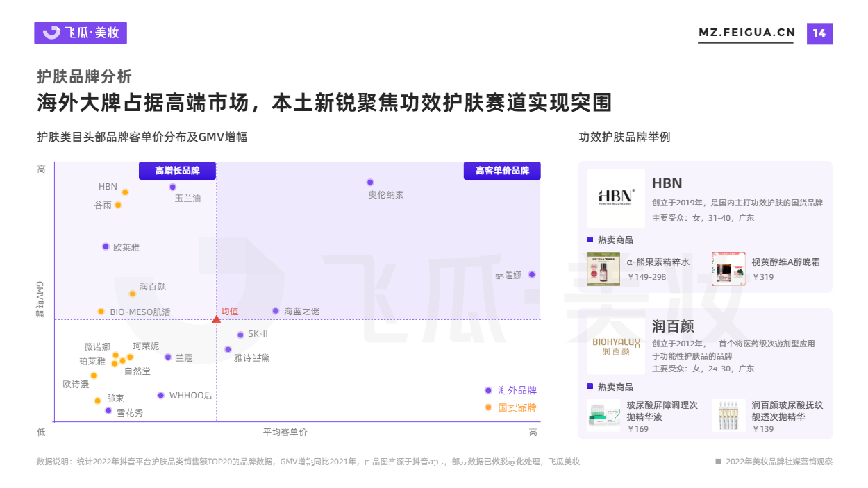Viewport: 868px width, 488px height.
Task: Click the 珂莱妮 brand label
Action: click(146, 346)
